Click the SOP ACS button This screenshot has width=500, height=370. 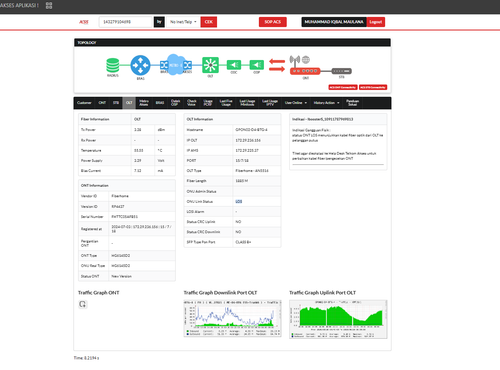(x=273, y=22)
